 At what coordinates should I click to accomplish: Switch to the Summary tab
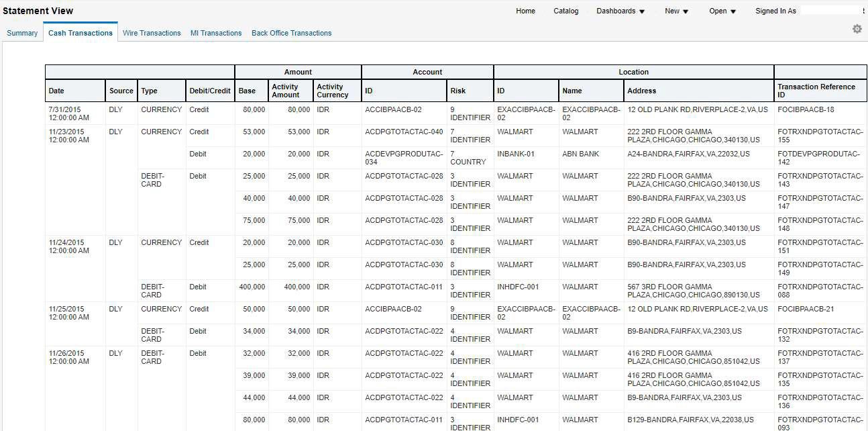(x=22, y=32)
